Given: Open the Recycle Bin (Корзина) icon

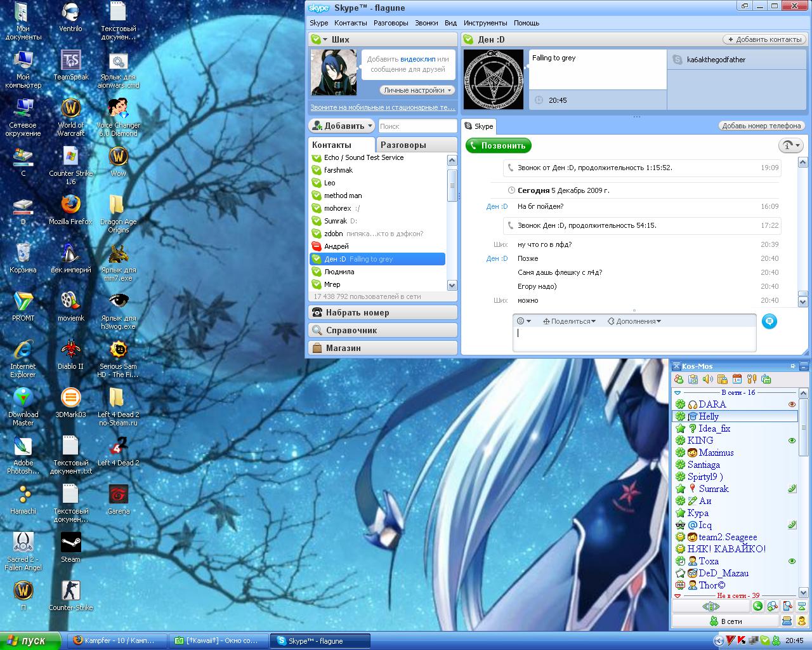Looking at the screenshot, I should coord(23,258).
